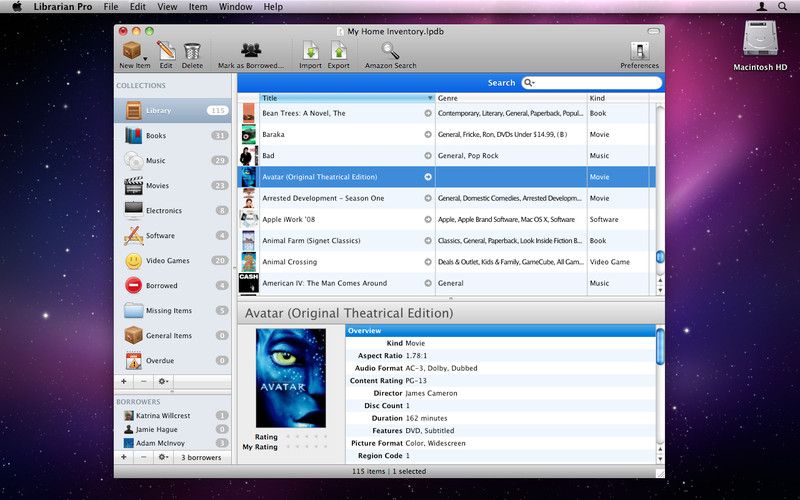The width and height of the screenshot is (800, 500).
Task: Click arrow button on Bean Trees row
Action: point(428,113)
